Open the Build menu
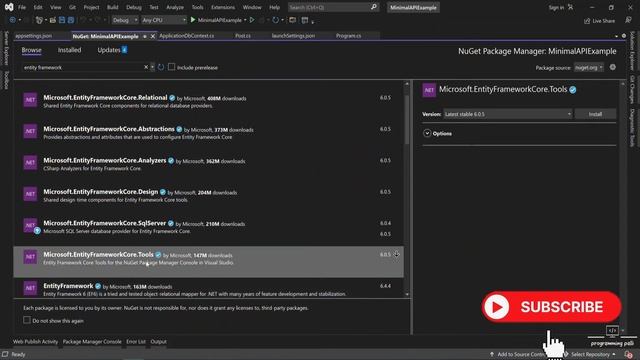The width and height of the screenshot is (640, 360). click(x=112, y=7)
